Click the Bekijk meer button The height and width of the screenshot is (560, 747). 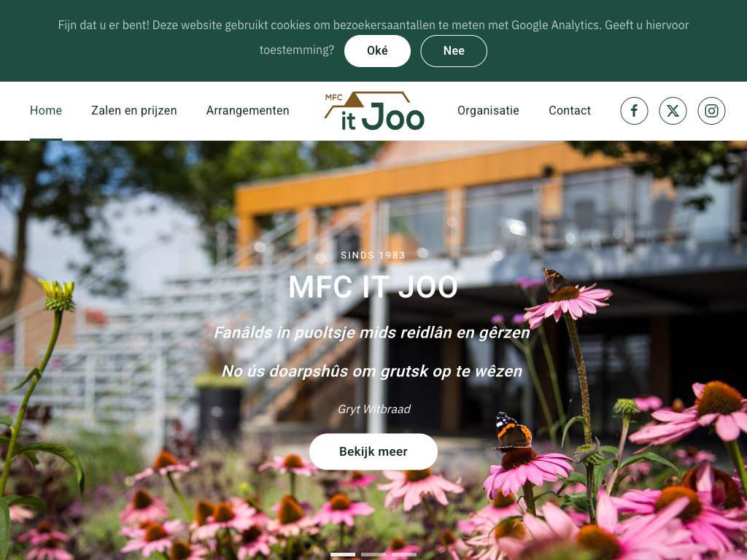(373, 451)
